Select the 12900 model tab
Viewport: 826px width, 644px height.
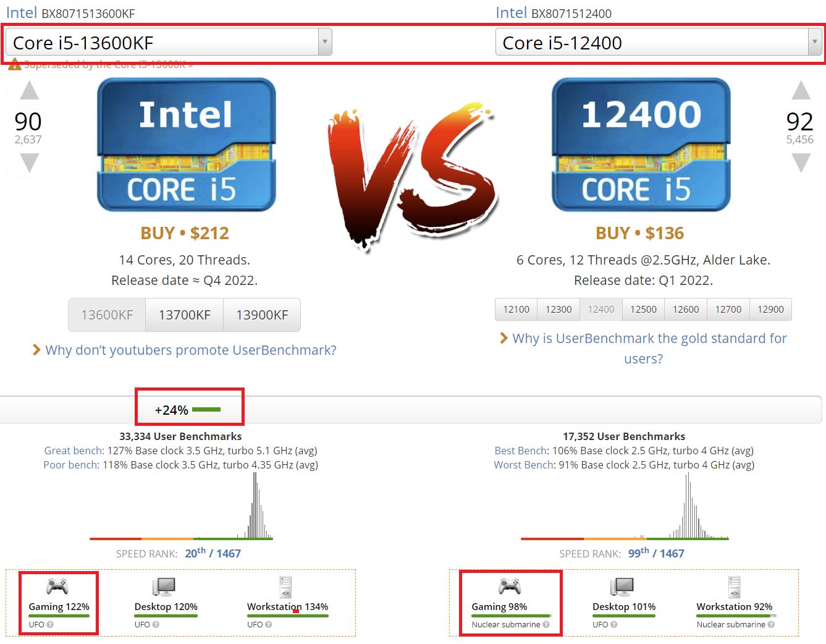(x=770, y=310)
